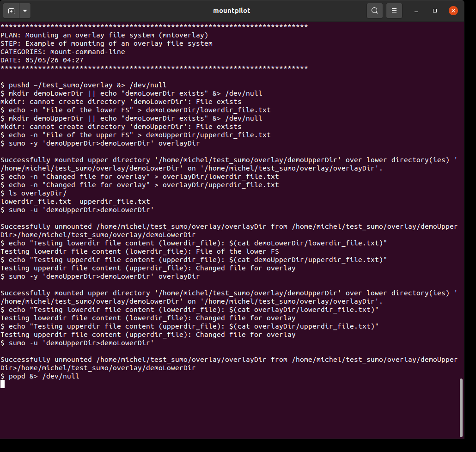Click the 'cat overlayDir/upperdir_file.txt' echo command
476x452 pixels.
(189, 326)
